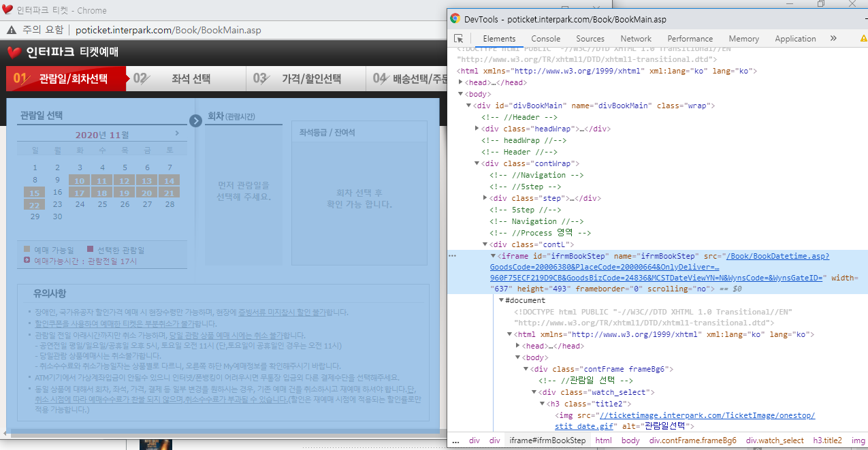This screenshot has height=450, width=868.
Task: Click round arrow icon beside 회차 header
Action: coord(196,120)
